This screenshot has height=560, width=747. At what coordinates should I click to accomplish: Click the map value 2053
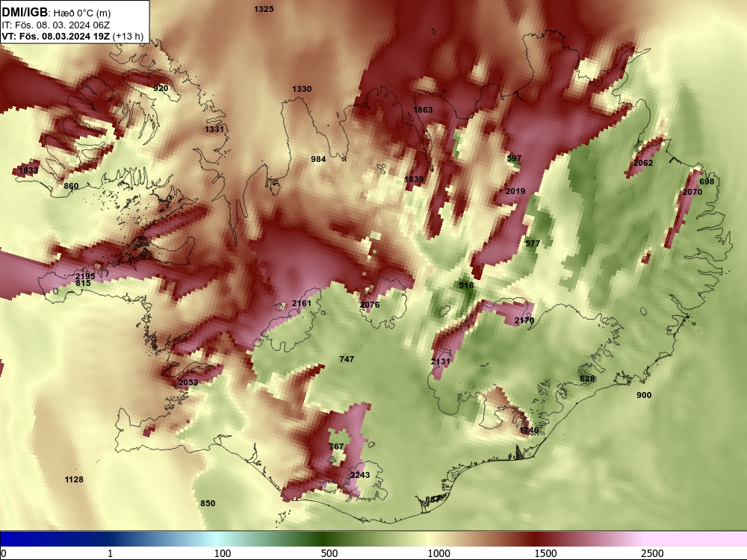pyautogui.click(x=188, y=382)
